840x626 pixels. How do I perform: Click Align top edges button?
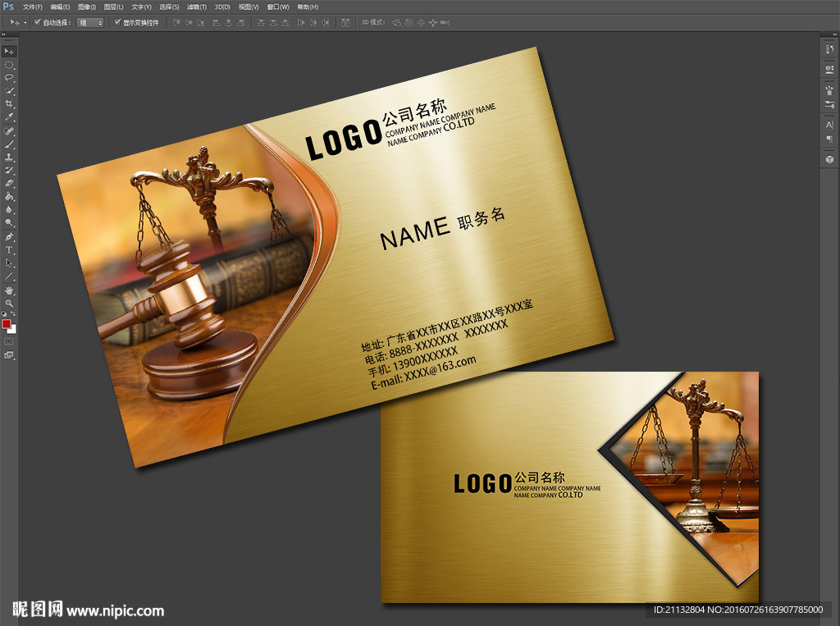point(176,22)
